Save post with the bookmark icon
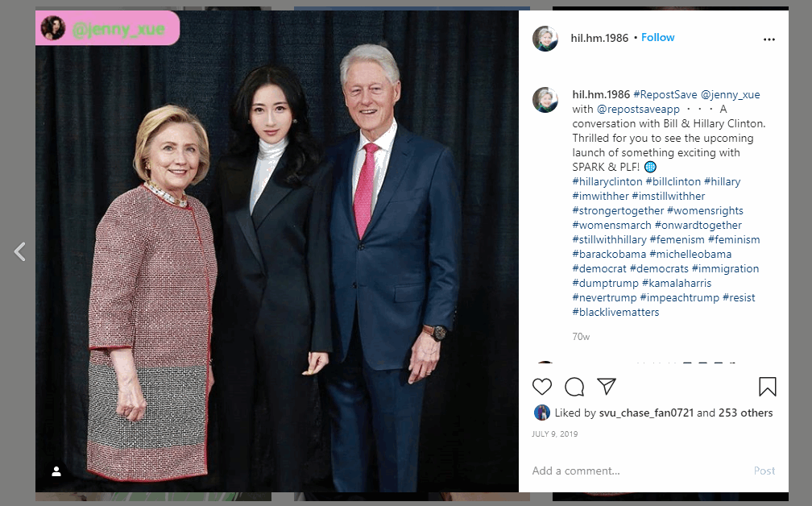Image resolution: width=812 pixels, height=506 pixels. 768,387
